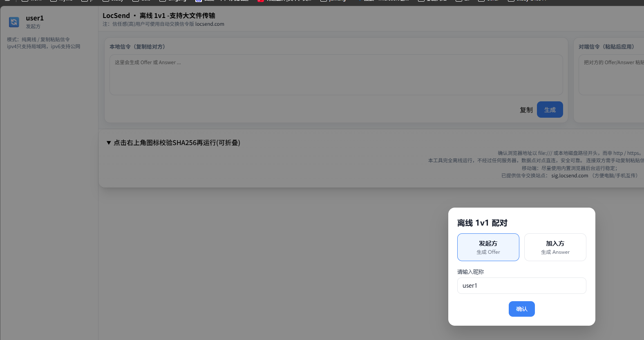Viewport: 644px width, 340px height.
Task: Click the 本地信令（复制给对方）panel heading
Action: [137, 47]
